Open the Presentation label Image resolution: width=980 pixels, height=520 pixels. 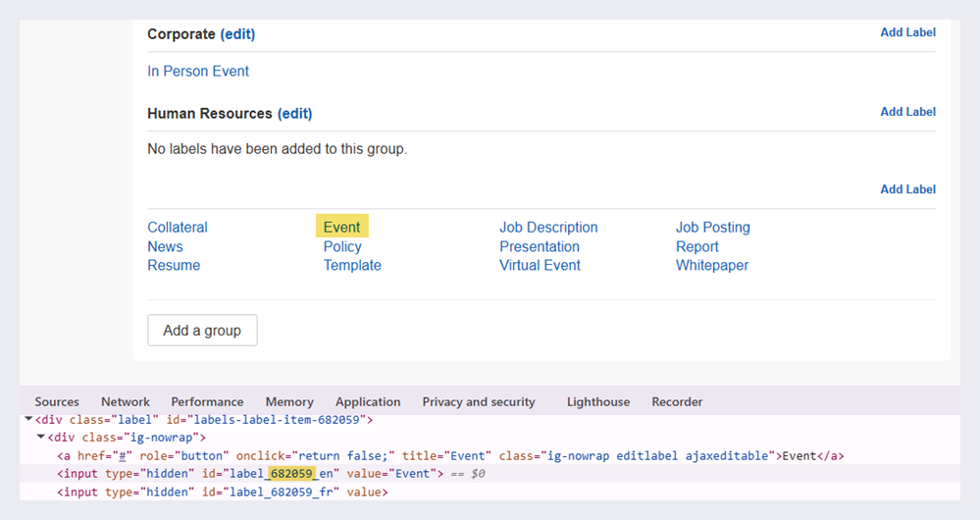tap(540, 247)
